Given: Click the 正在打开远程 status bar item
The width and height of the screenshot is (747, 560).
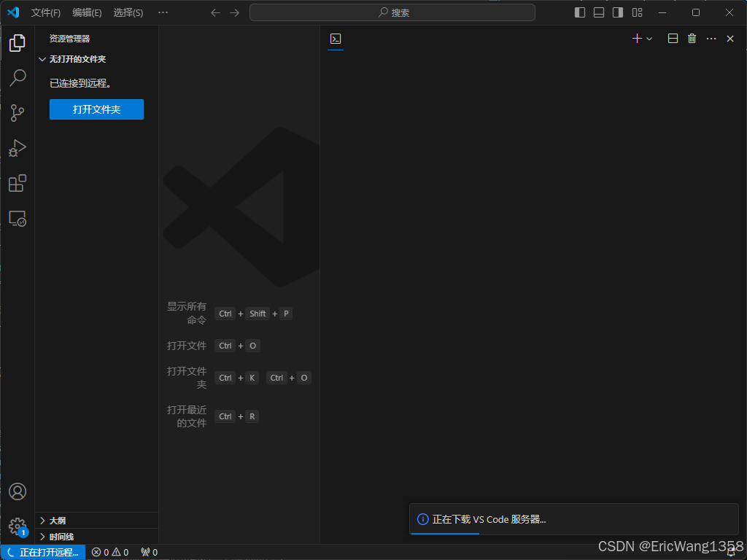Looking at the screenshot, I should (43, 552).
